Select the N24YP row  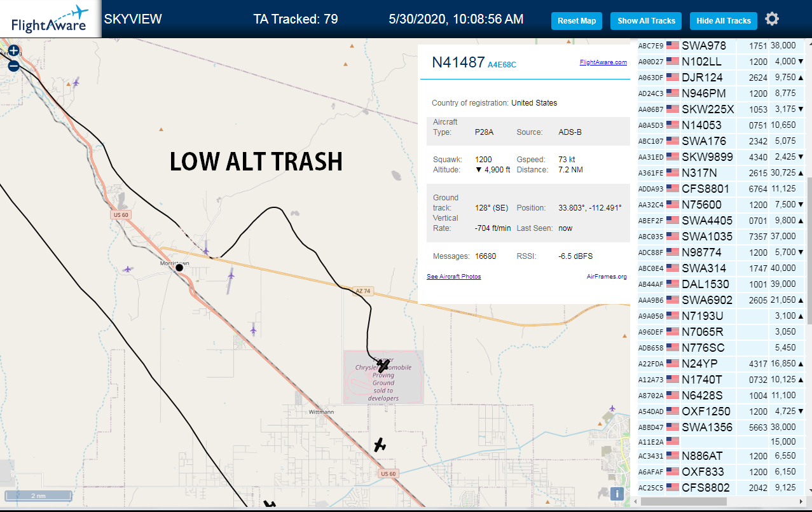[x=721, y=364]
